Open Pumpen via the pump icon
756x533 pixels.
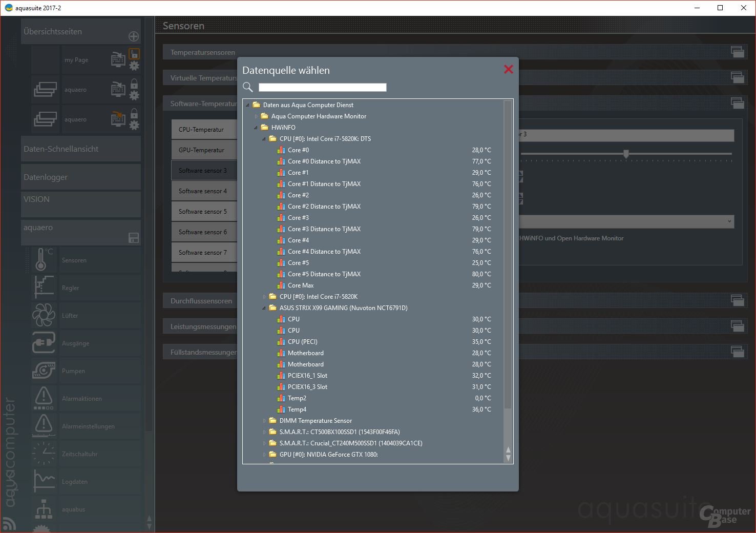coord(44,371)
